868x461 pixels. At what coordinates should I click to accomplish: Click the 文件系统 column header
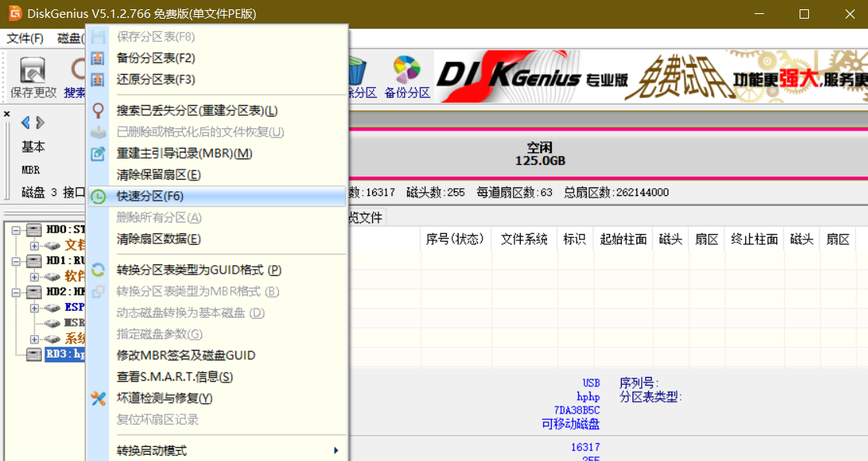point(524,239)
